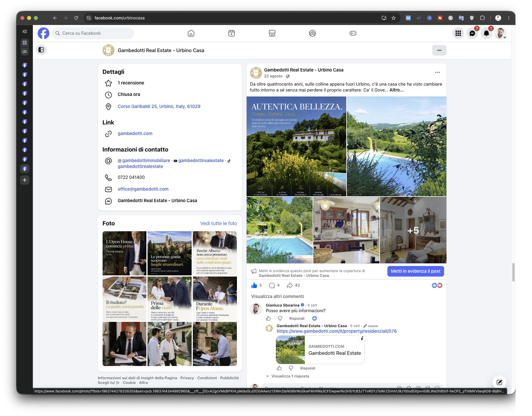Click the browser address bar URL
This screenshot has width=532, height=416.
coord(119,18)
